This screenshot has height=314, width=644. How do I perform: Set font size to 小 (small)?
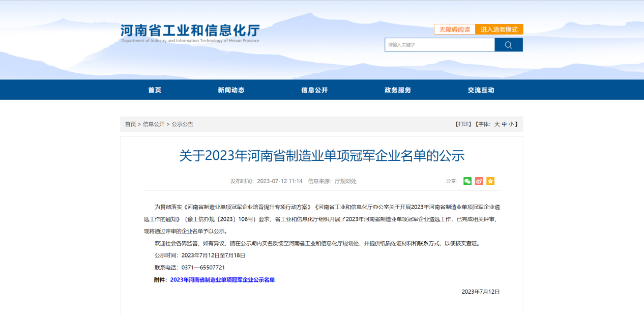pos(511,124)
